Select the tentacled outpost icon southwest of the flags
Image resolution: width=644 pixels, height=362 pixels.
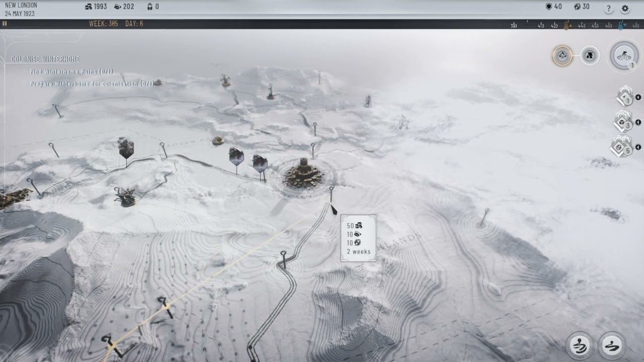[124, 197]
